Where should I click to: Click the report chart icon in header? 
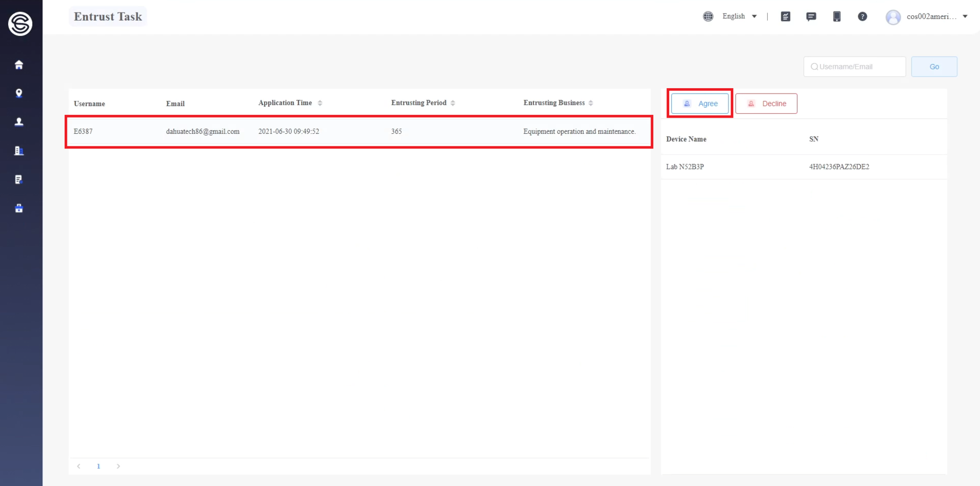[785, 16]
